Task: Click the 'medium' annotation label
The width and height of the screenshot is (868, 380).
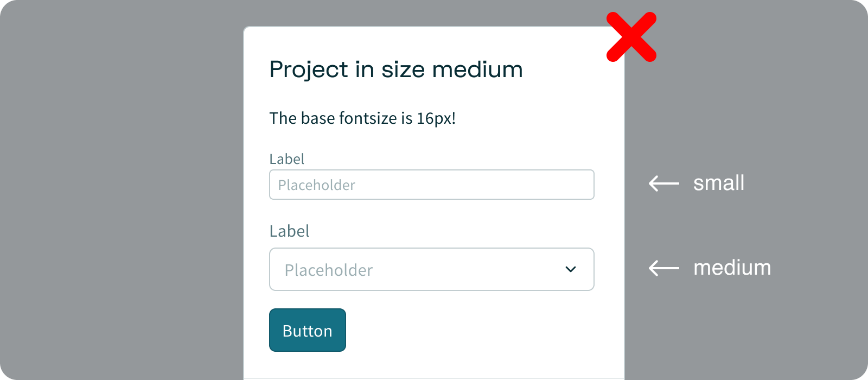Action: [731, 267]
